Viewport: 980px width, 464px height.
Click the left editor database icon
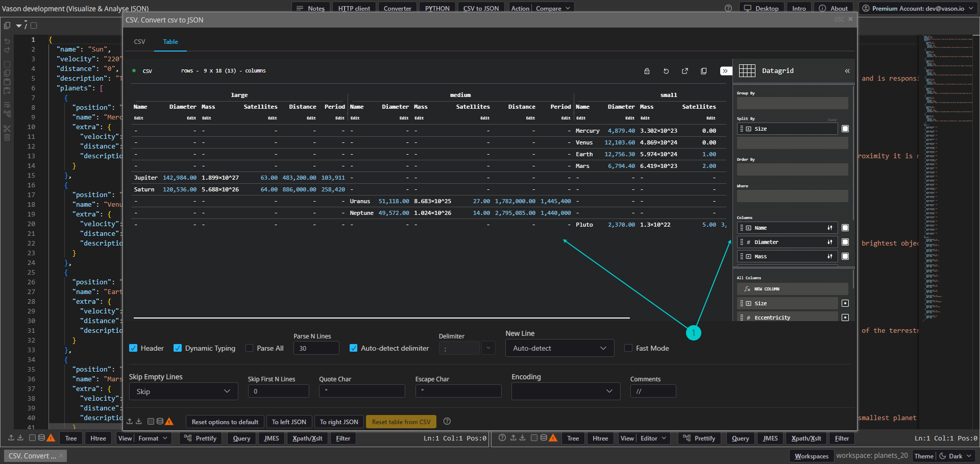[x=41, y=437]
